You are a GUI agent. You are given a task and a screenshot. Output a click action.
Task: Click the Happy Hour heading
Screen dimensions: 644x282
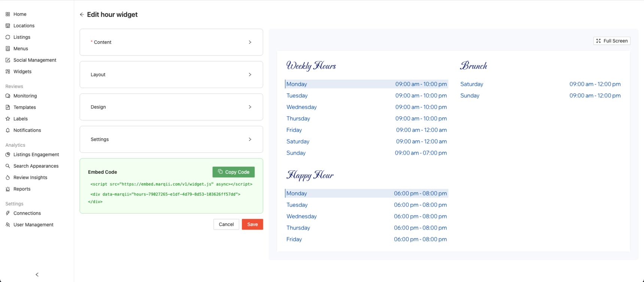pos(310,175)
